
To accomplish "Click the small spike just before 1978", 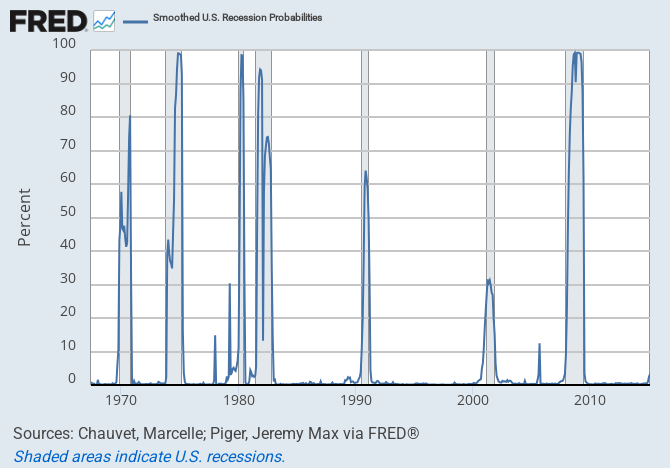I will 215,338.
